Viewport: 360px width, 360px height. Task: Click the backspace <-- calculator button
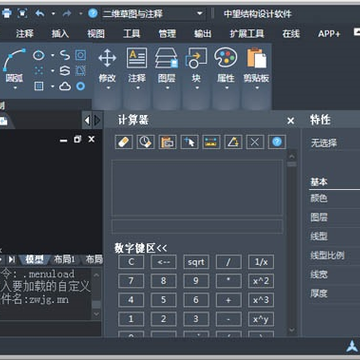pyautogui.click(x=164, y=262)
